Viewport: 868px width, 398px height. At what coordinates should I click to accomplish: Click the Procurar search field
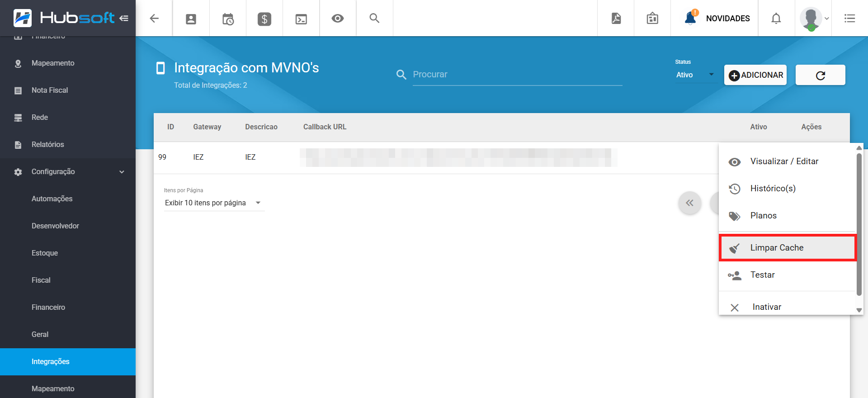pos(517,75)
